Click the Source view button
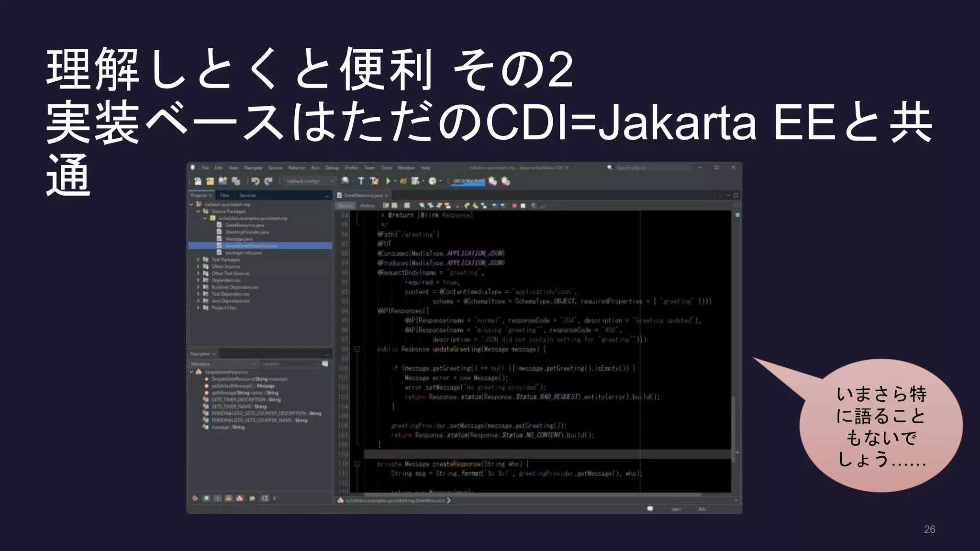This screenshot has width=980, height=551. pyautogui.click(x=345, y=206)
